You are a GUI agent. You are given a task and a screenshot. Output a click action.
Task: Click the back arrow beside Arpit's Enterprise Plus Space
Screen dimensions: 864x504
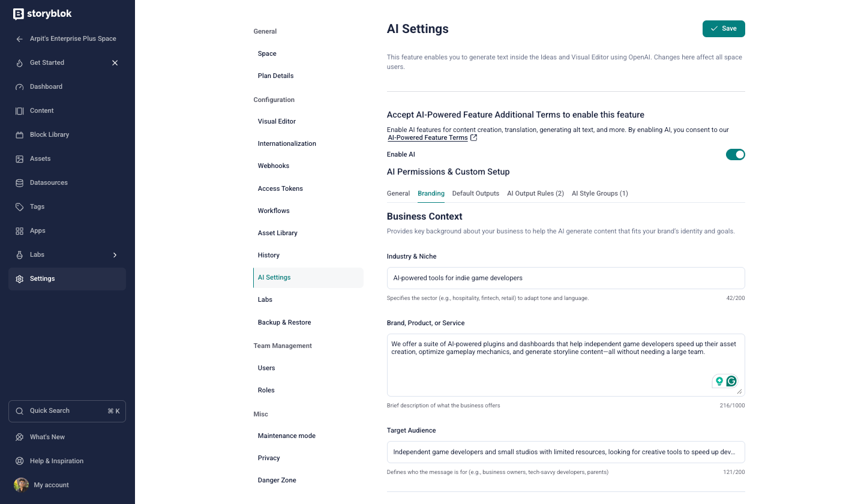[x=20, y=39]
